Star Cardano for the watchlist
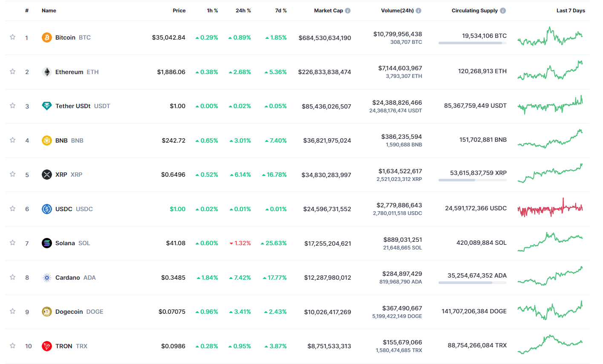 click(x=13, y=277)
